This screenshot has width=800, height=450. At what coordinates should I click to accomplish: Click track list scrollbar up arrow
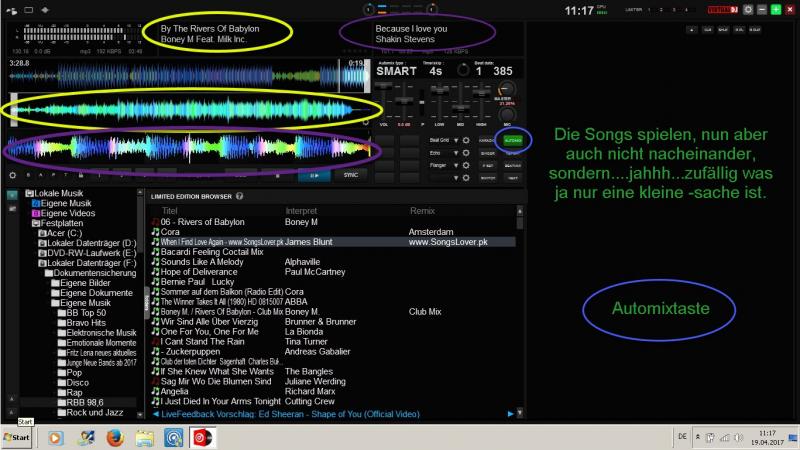[520, 210]
